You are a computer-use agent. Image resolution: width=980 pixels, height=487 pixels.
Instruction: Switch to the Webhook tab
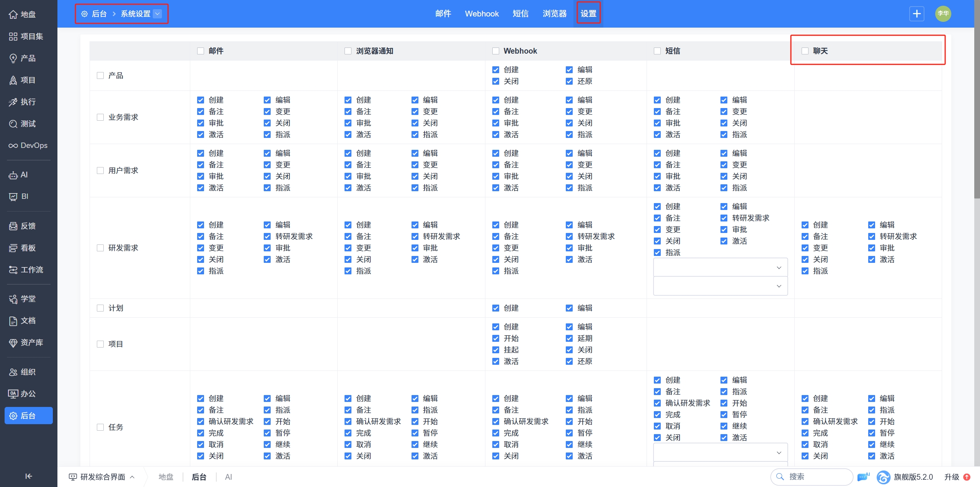(x=482, y=14)
